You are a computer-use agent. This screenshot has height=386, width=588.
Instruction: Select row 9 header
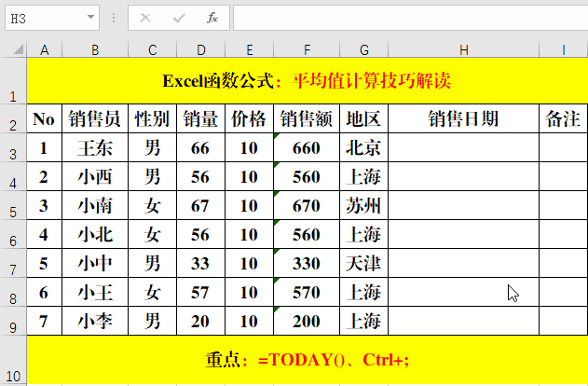pos(13,321)
